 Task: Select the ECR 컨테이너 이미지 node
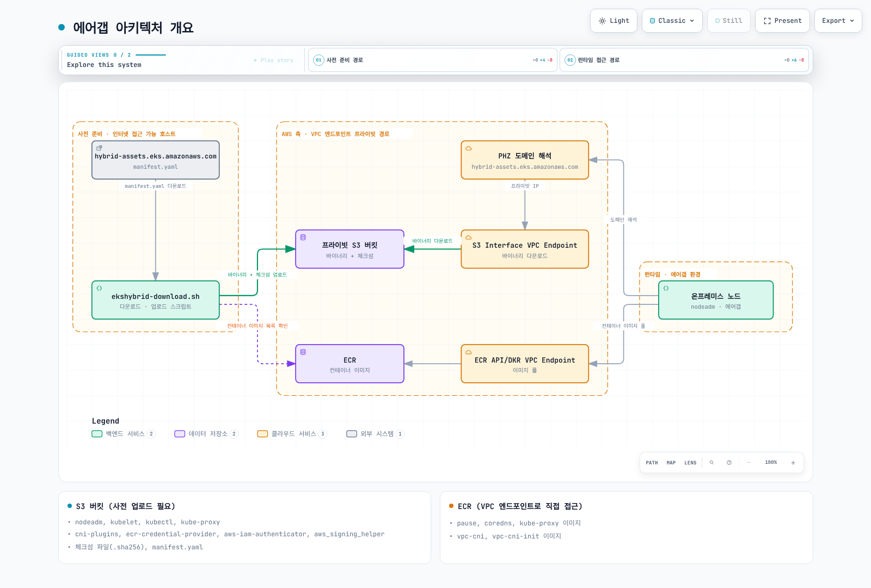(349, 364)
